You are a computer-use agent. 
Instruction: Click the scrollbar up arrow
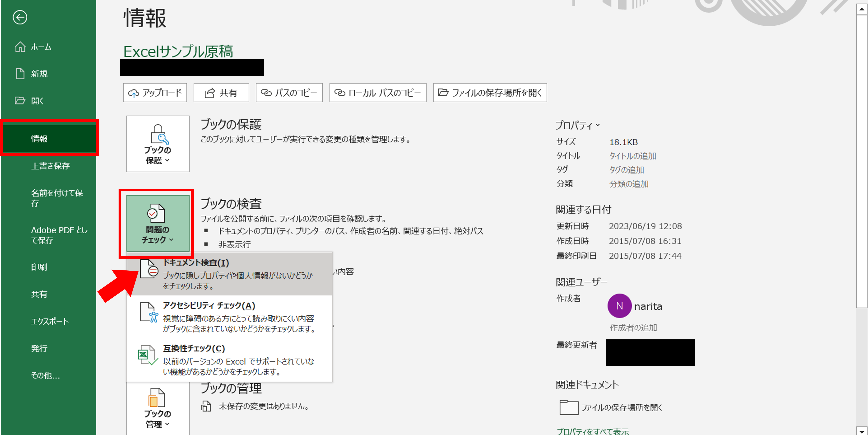tap(862, 9)
